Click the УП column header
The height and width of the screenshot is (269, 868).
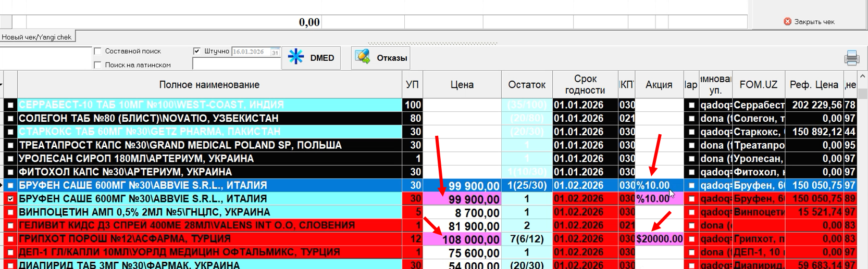tap(412, 84)
